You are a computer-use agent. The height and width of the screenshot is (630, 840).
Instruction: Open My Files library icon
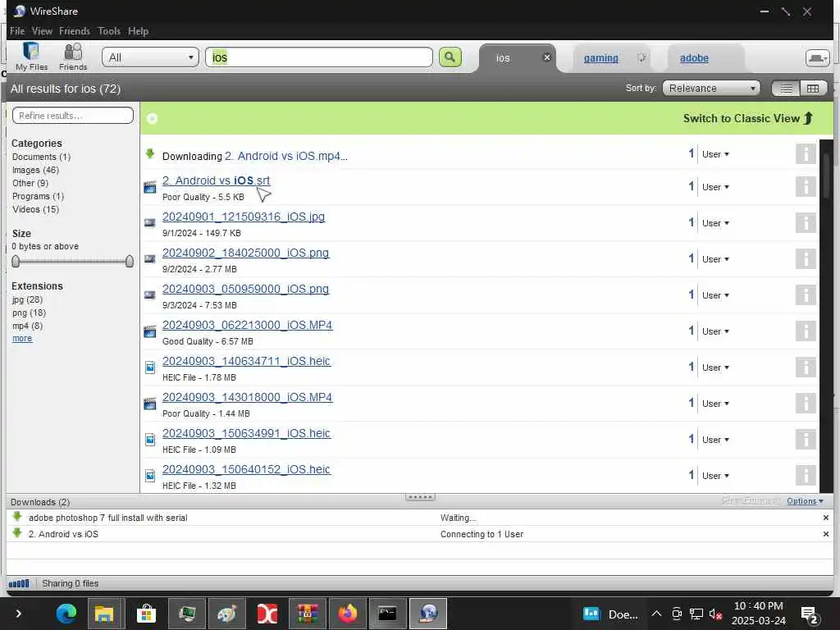point(31,57)
